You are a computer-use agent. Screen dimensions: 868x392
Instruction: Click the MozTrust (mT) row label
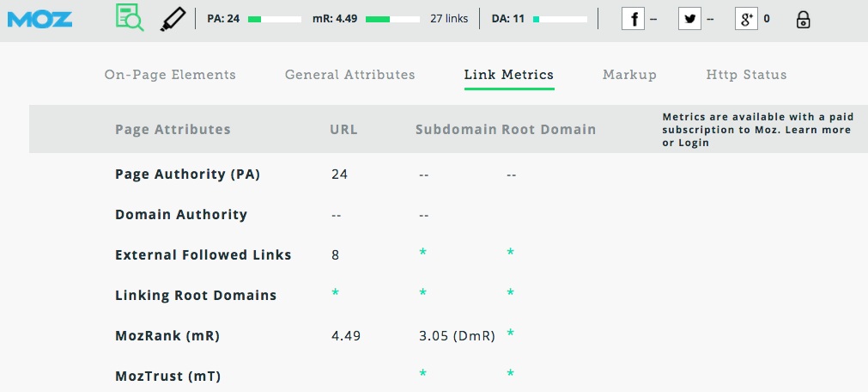[167, 377]
